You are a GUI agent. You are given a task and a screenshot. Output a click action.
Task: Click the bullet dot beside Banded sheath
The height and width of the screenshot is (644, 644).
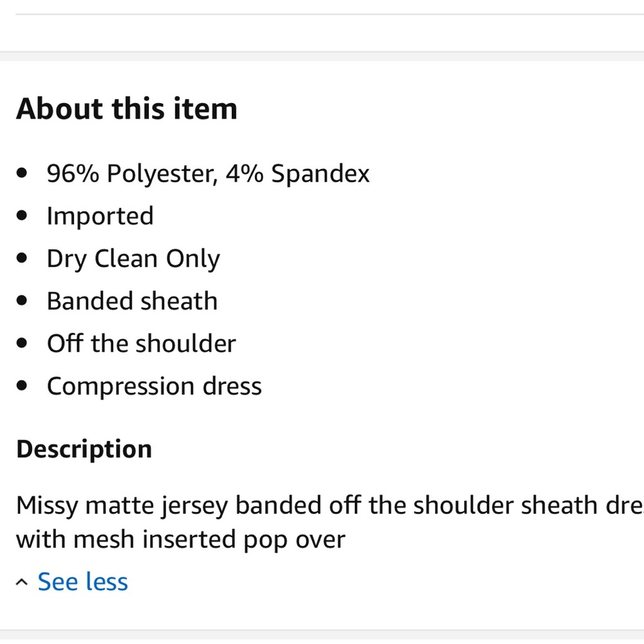[23, 301]
